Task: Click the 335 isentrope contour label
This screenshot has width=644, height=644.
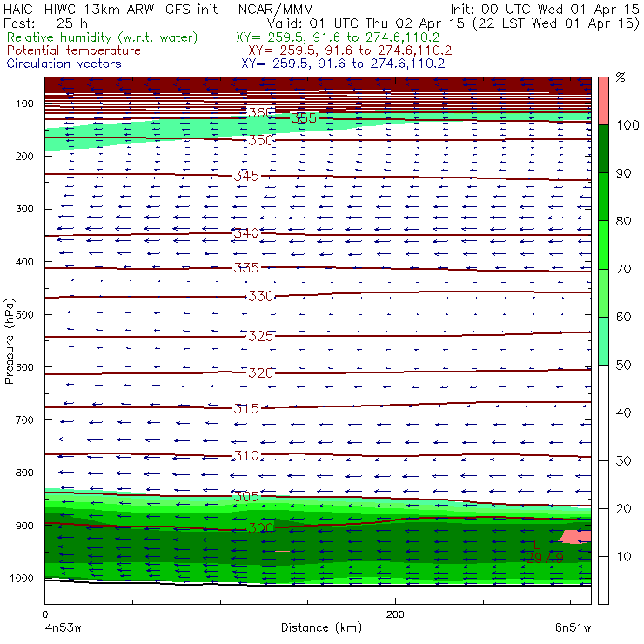Action: pyautogui.click(x=246, y=268)
